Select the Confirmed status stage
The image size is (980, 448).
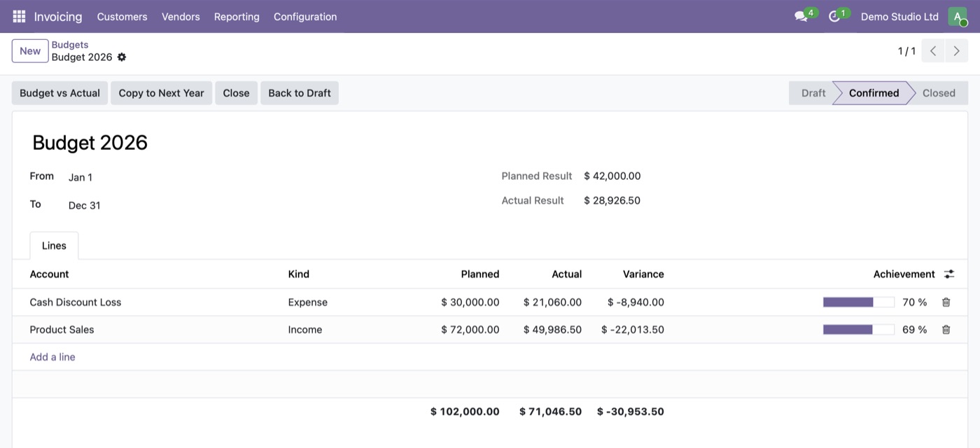[x=874, y=93]
